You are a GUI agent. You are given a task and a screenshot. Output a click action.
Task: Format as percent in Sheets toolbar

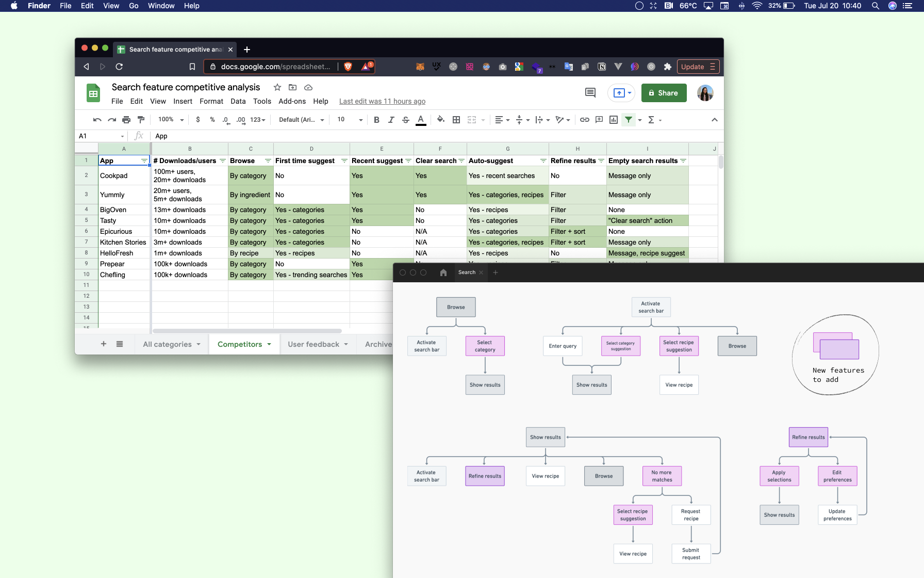212,120
